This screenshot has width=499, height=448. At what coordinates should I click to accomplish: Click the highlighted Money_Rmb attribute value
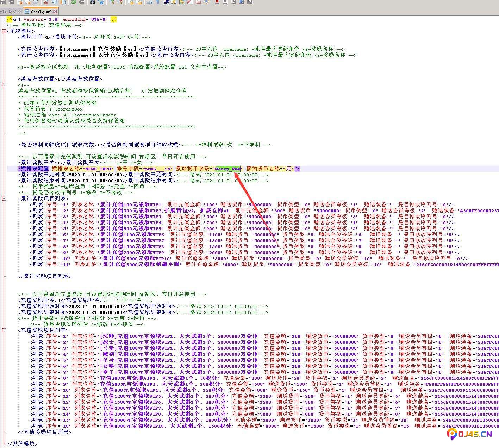[227, 169]
